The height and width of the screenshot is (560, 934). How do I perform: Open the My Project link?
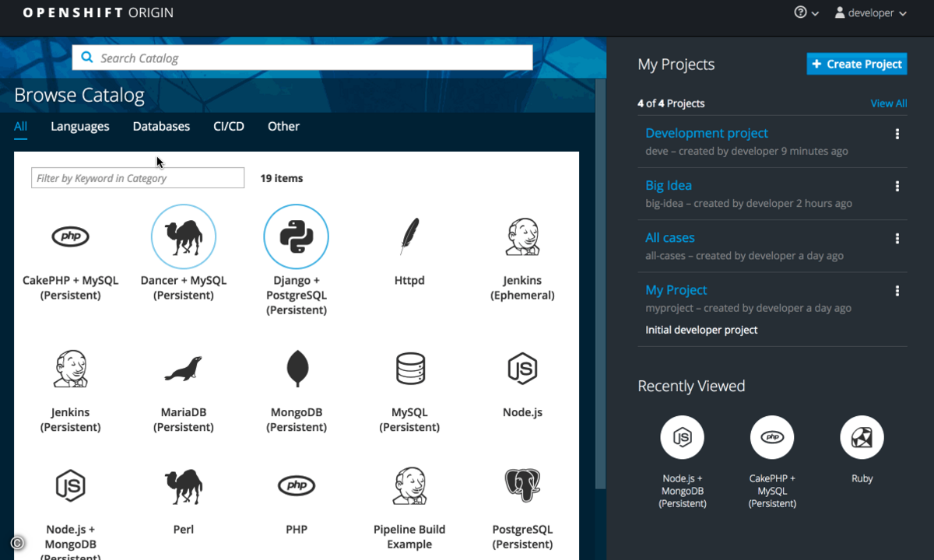(676, 289)
